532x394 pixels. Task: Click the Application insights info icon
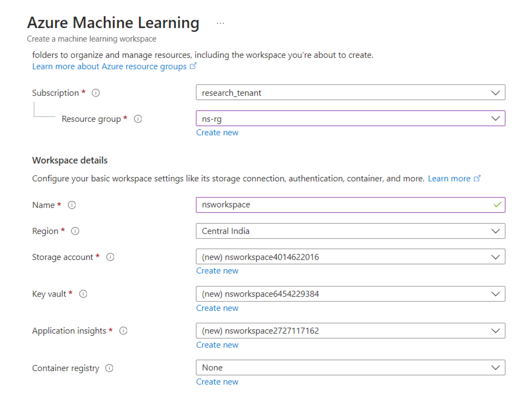tap(123, 331)
